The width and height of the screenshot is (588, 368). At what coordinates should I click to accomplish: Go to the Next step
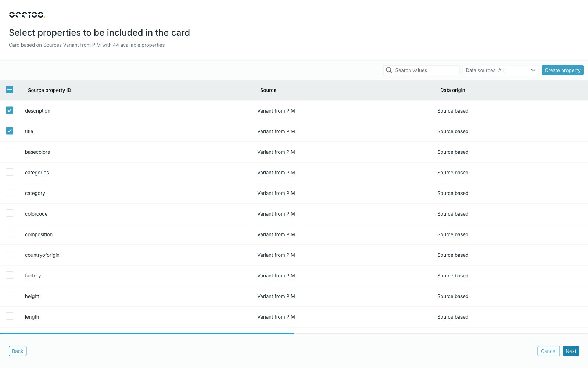571,351
